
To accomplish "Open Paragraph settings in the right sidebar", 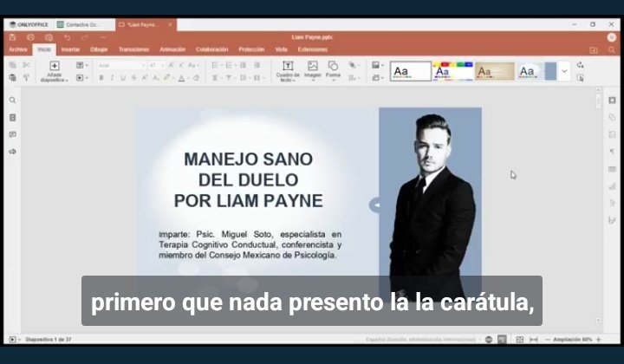I will click(612, 152).
